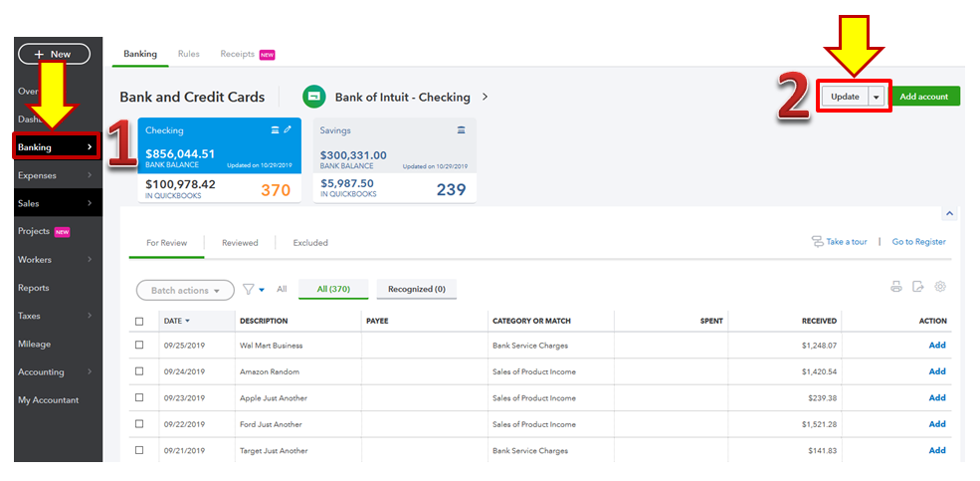The height and width of the screenshot is (481, 980).
Task: Check the Target Just Another row checkbox
Action: click(x=139, y=450)
